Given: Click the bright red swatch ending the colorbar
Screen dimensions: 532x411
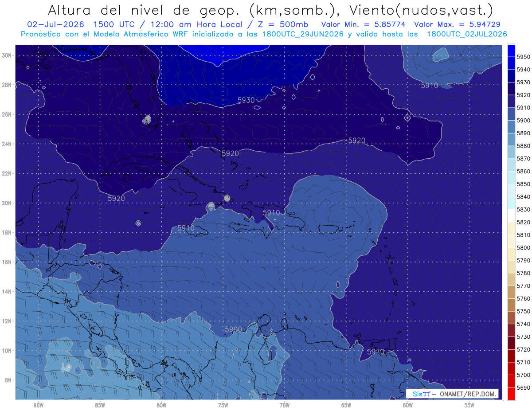Looking at the screenshot, I should (511, 394).
